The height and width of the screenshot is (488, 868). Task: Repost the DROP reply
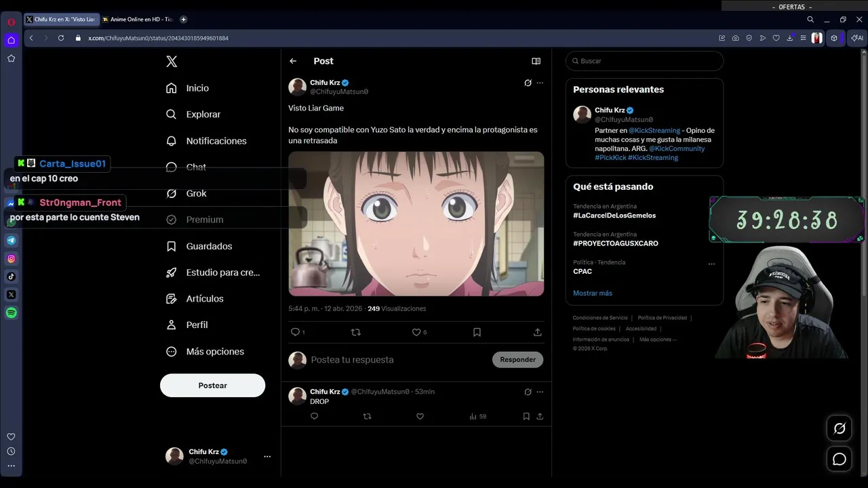point(367,416)
